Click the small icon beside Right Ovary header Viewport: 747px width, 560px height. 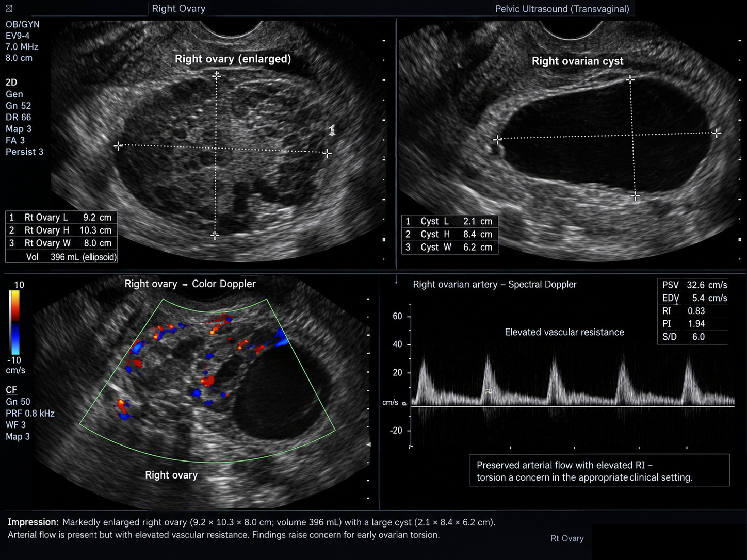9,8
